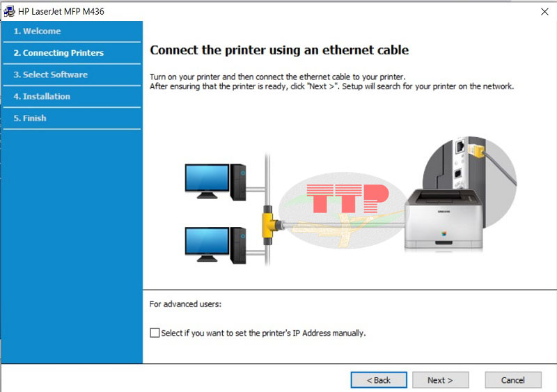Click the 'After ensuring that the printer is ready' line

tap(332, 86)
